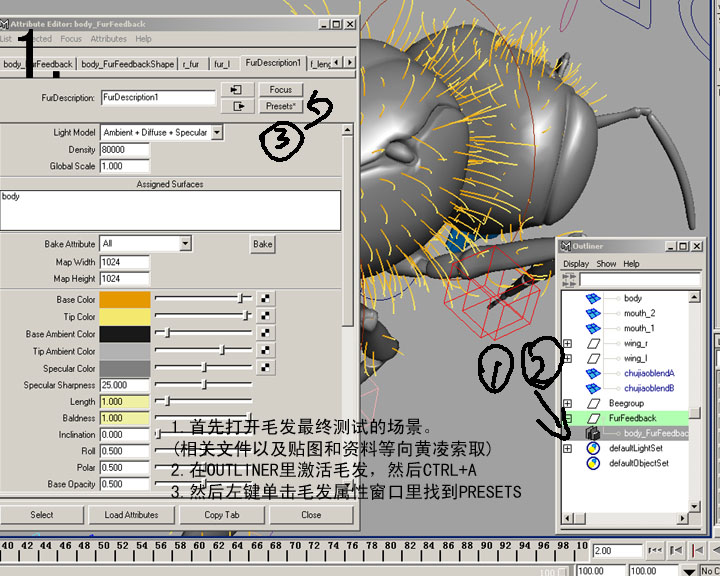Open Help menu in Attribute Editor

point(143,39)
